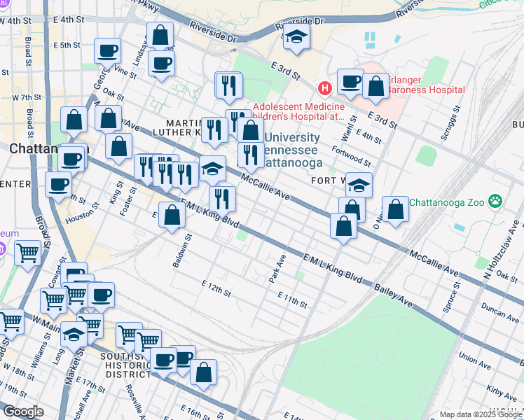Click the N Holtzclaw Ave street label
The height and width of the screenshot is (420, 524).
(x=502, y=249)
